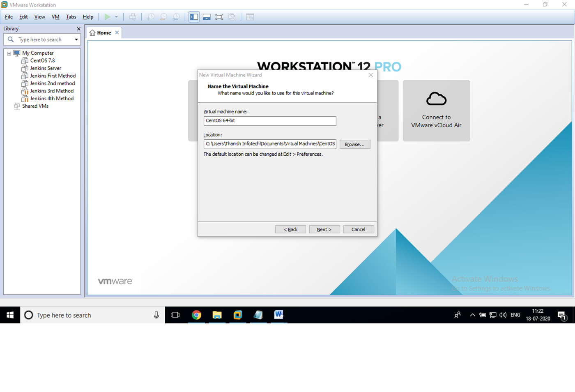Screen dimensions: 575x392
Task: Select the Jenkins Server VM in Library
Action: tap(45, 68)
